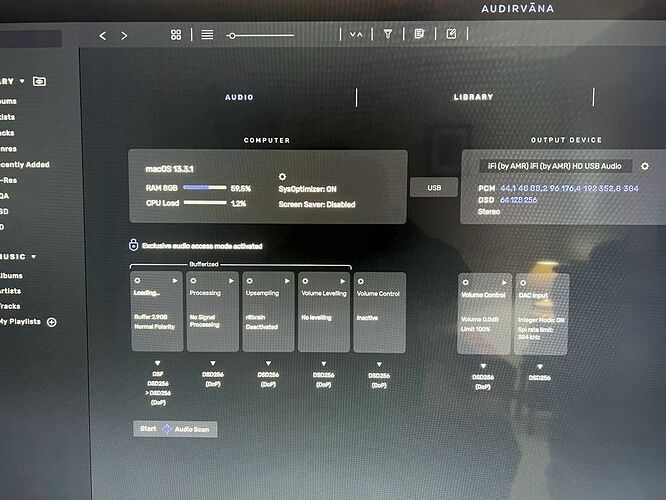Collapse the Music section arrow
The height and width of the screenshot is (500, 666).
(34, 257)
